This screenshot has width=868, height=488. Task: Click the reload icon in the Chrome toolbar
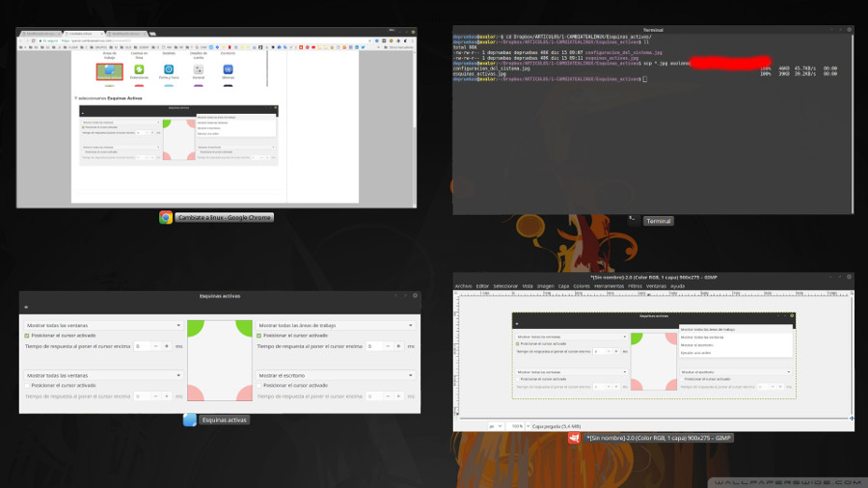point(33,41)
